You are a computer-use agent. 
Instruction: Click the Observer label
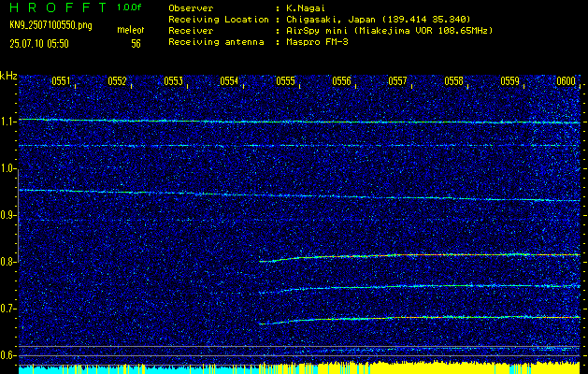[191, 7]
